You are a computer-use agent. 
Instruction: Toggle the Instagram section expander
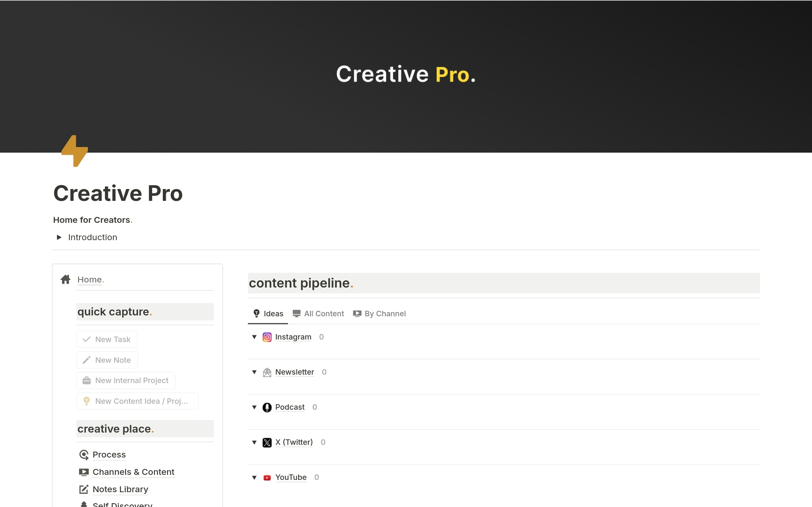[255, 337]
